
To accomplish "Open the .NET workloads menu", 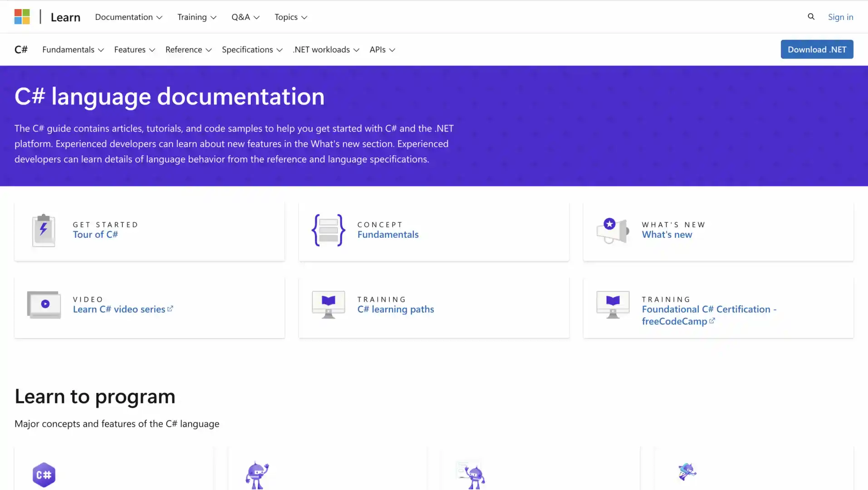I will pos(326,49).
